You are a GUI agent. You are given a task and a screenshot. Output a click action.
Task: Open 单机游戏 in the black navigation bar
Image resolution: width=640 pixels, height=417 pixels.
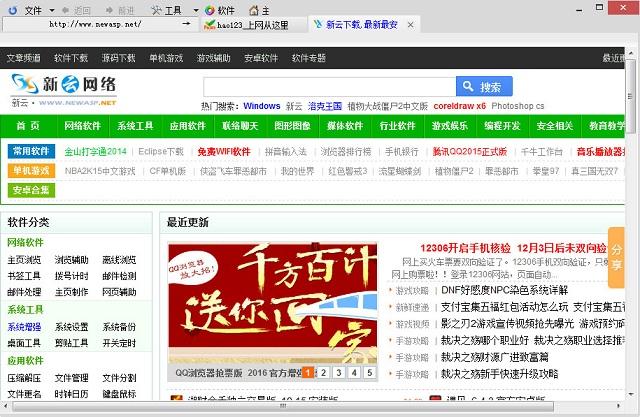coord(166,58)
